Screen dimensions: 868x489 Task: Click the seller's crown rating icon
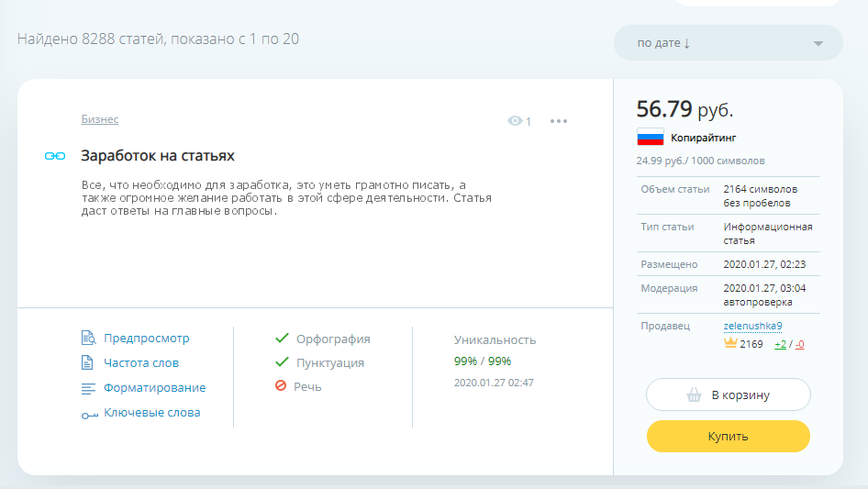(x=730, y=344)
